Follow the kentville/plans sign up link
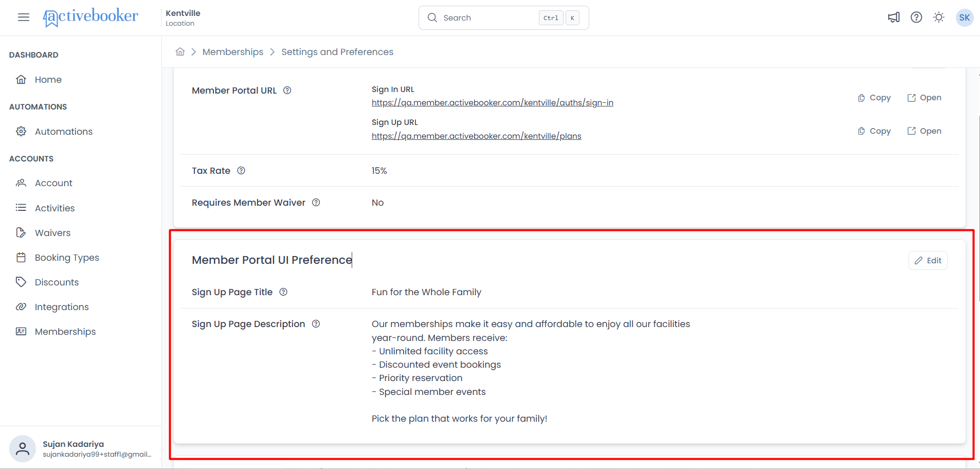Screen dimensions: 980x469 pos(477,136)
